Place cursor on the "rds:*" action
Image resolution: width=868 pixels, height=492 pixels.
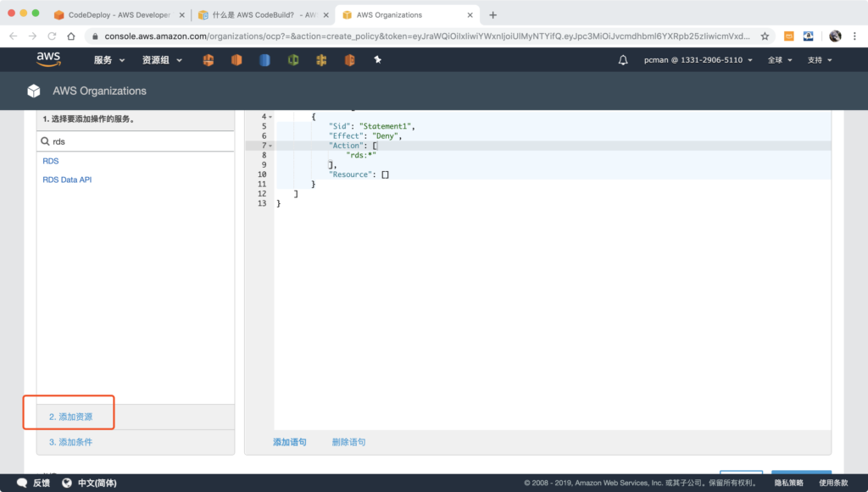click(x=361, y=155)
